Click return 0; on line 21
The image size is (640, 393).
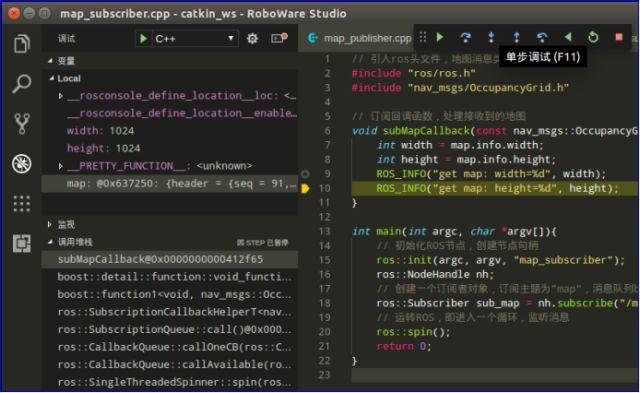click(x=403, y=346)
